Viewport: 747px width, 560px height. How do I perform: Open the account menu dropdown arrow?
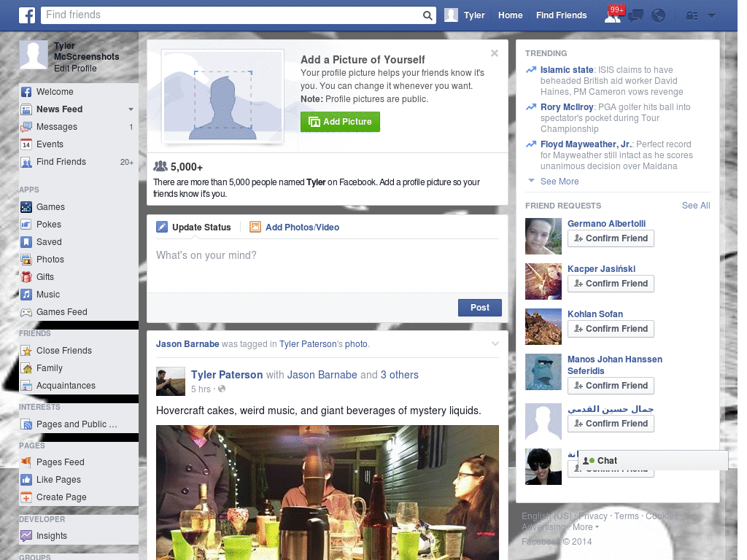click(712, 16)
